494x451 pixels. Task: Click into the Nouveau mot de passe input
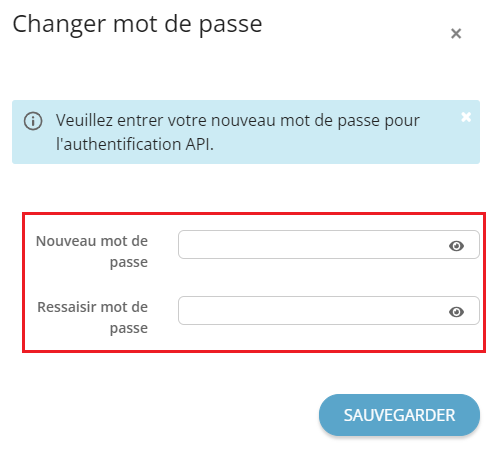329,244
